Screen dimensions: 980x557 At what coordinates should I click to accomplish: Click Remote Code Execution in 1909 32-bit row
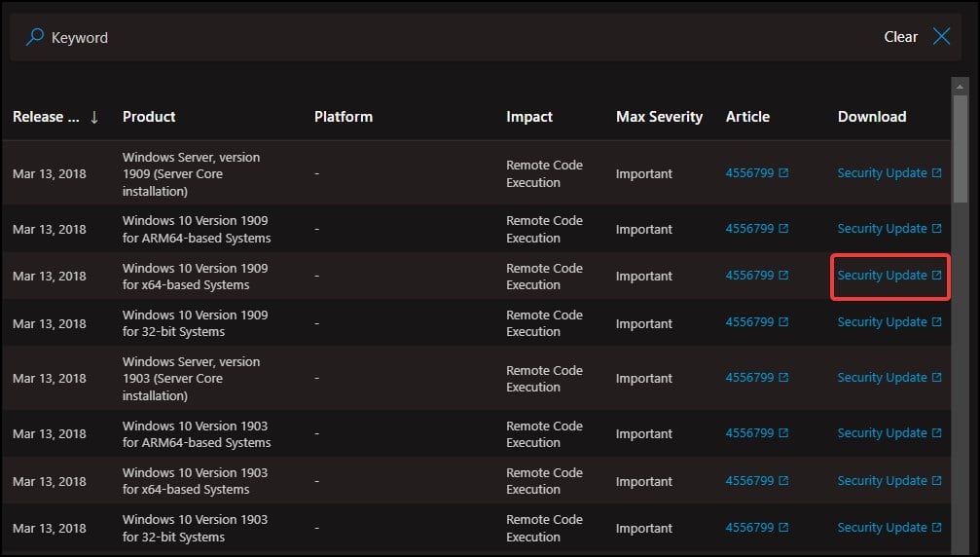tap(544, 323)
